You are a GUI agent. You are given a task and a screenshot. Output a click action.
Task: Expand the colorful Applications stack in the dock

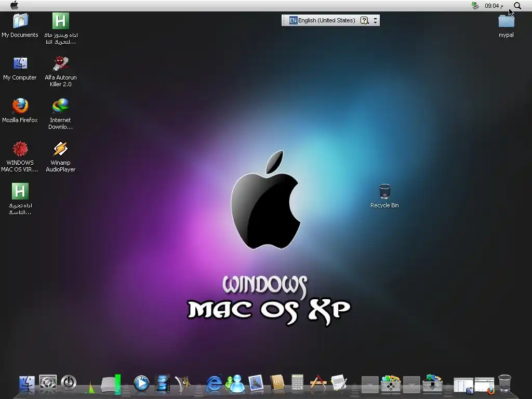point(391,384)
